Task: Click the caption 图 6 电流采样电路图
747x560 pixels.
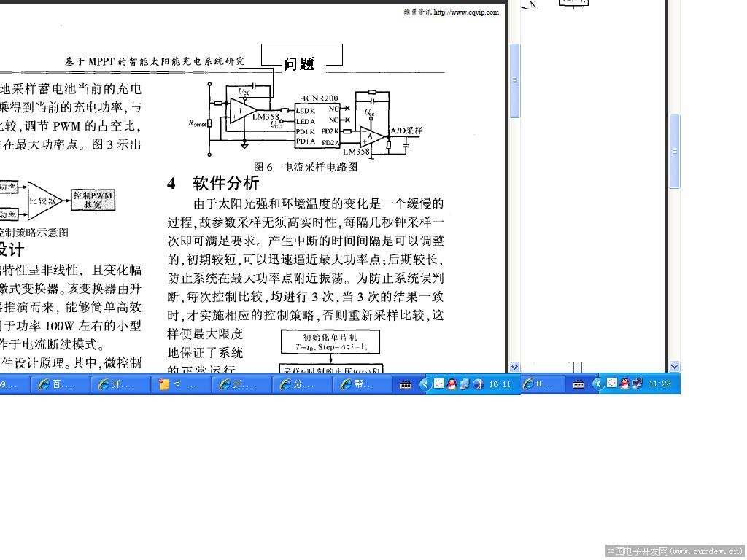Action: 306,167
